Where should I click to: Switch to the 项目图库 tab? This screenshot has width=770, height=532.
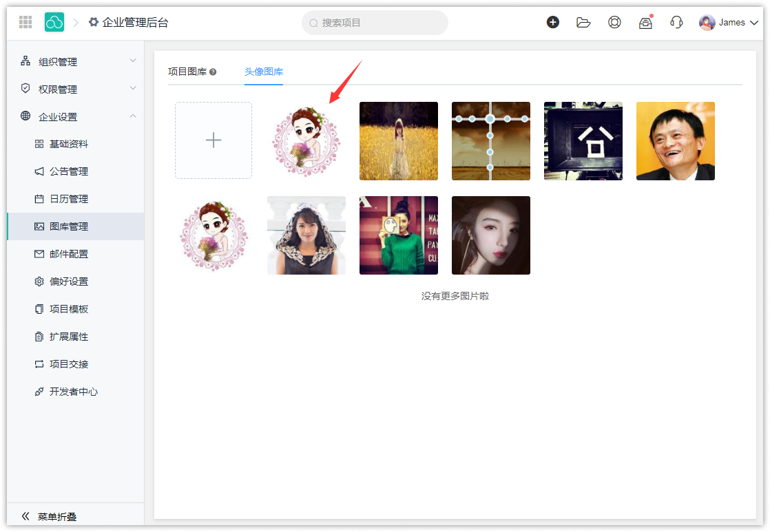[187, 72]
